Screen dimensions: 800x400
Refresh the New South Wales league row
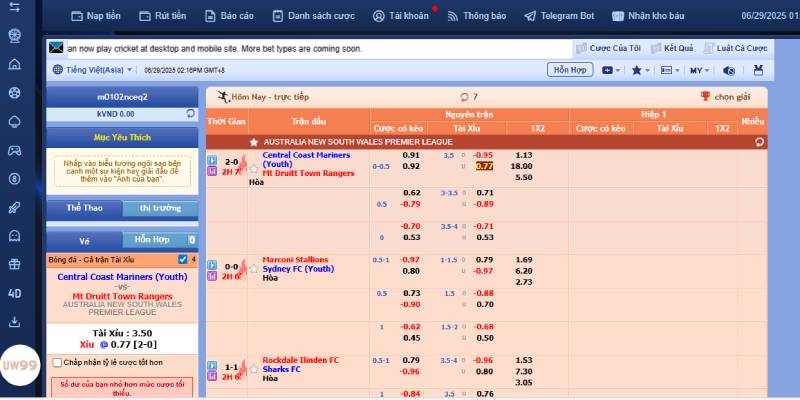tap(760, 142)
